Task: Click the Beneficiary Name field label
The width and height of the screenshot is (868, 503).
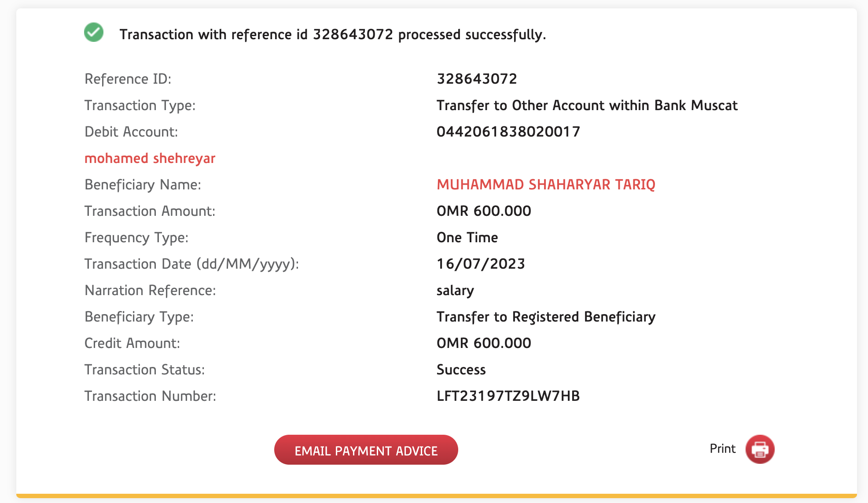Action: [143, 185]
